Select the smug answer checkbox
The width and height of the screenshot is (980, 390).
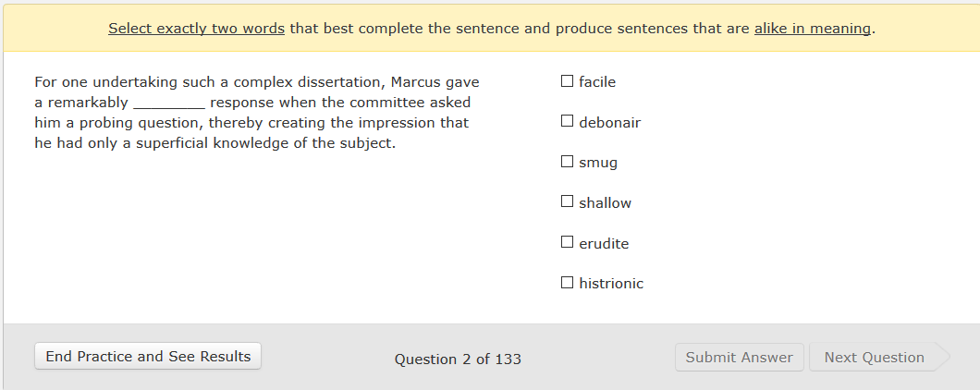[x=567, y=162]
